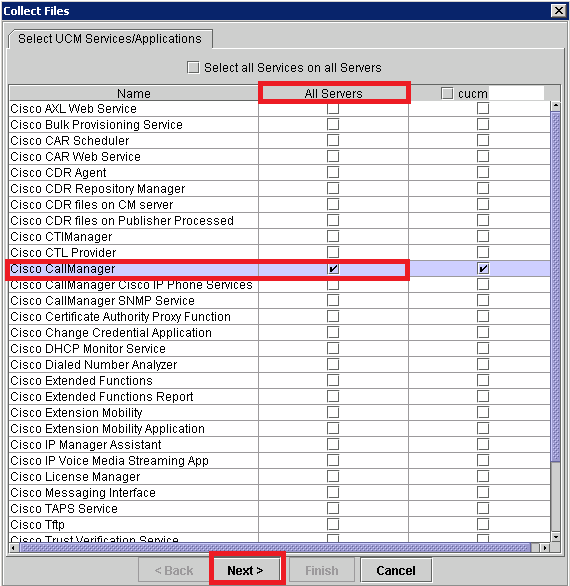This screenshot has height=586, width=570.
Task: Uncheck Cisco CallManager in cucm column
Action: pyautogui.click(x=483, y=268)
